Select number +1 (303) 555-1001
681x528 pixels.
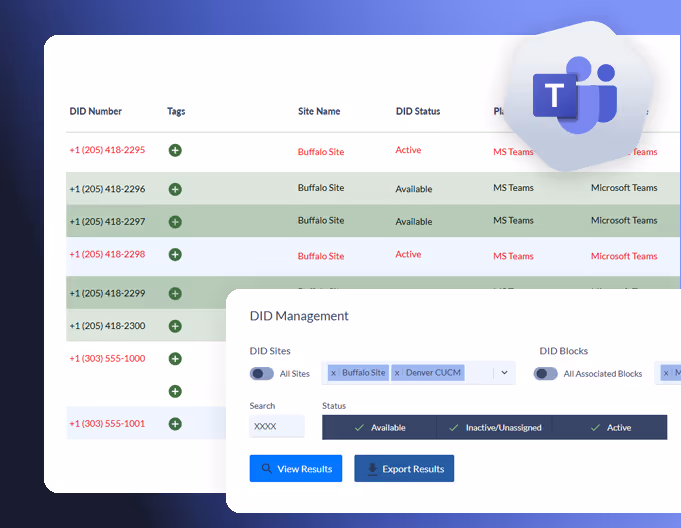coord(107,423)
